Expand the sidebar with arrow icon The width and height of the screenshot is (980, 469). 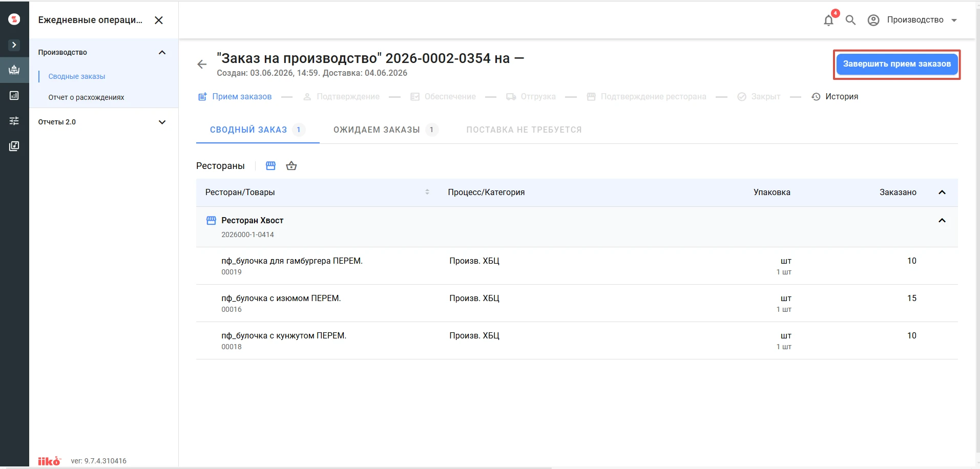[14, 45]
